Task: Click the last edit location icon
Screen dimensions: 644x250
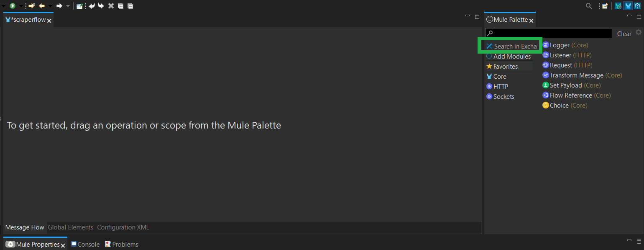Action: [31, 6]
